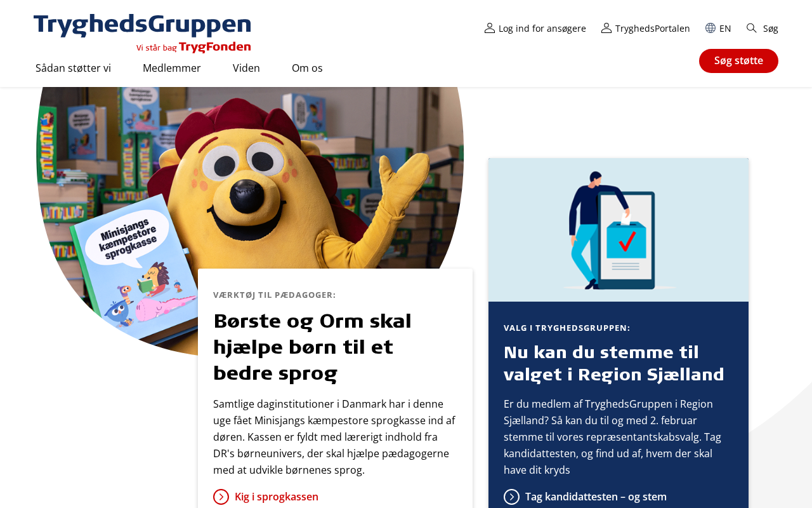The image size is (812, 508).
Task: Open the TryghedsGruppen logo homepage
Action: point(142,26)
